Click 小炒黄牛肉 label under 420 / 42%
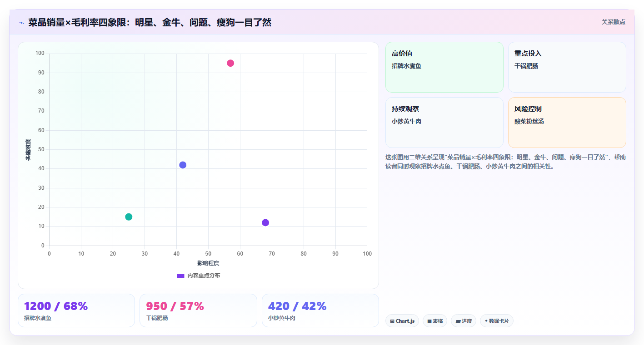Viewport: 644px width, 345px height. click(282, 318)
